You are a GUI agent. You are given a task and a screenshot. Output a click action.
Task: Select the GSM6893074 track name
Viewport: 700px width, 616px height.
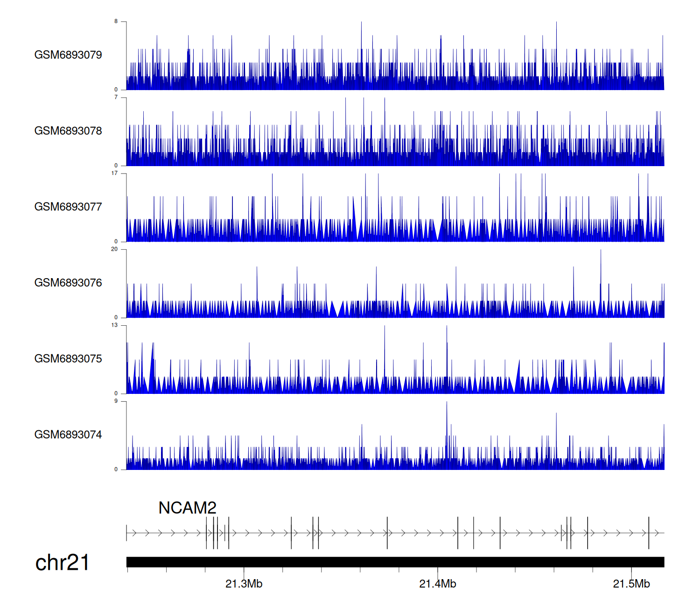68,435
